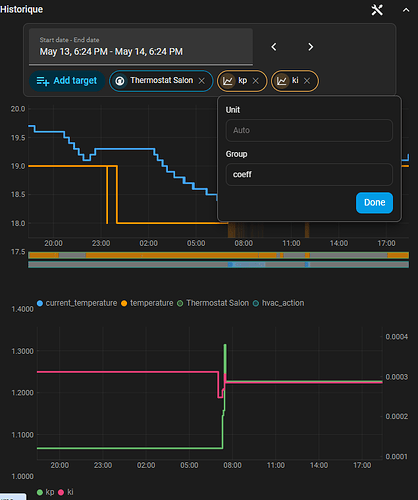Toggle current_temperature legend series
418x500 pixels.
(77, 303)
